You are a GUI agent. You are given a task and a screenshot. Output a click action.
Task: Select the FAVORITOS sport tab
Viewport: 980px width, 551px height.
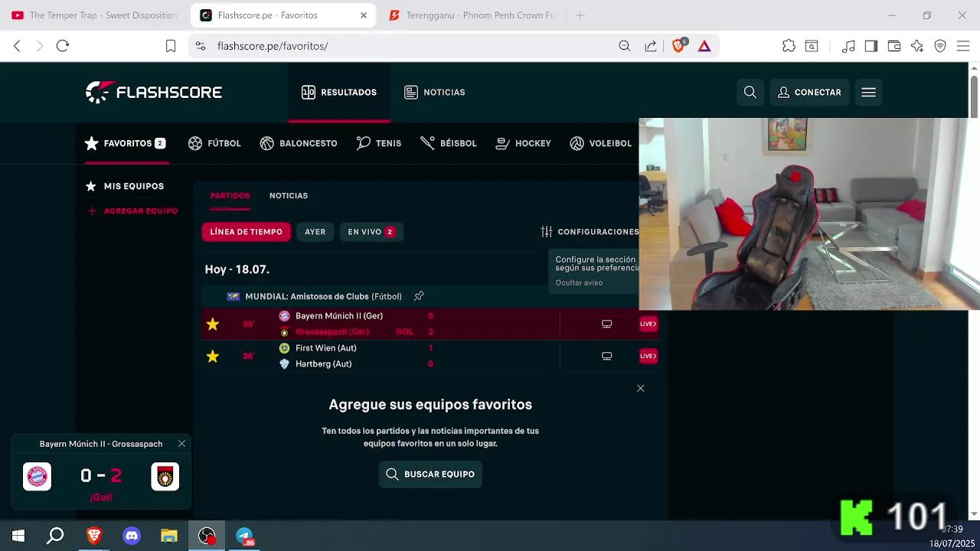pos(125,143)
